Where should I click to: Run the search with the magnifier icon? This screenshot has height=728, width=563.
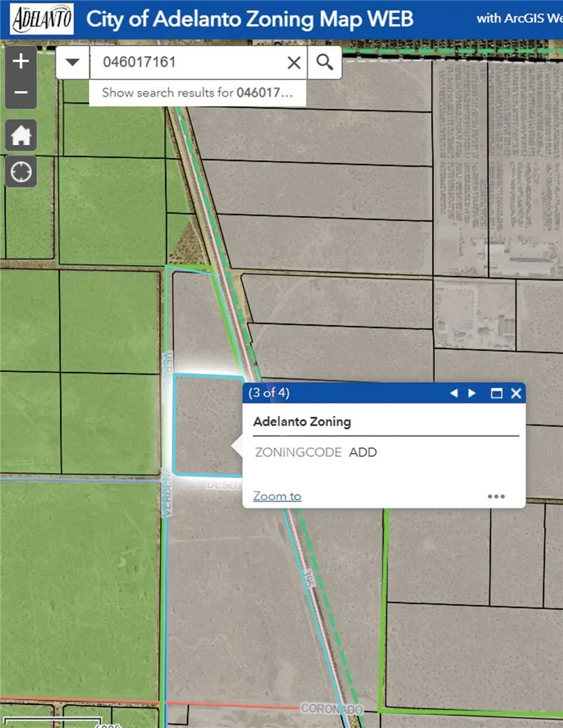[x=325, y=63]
